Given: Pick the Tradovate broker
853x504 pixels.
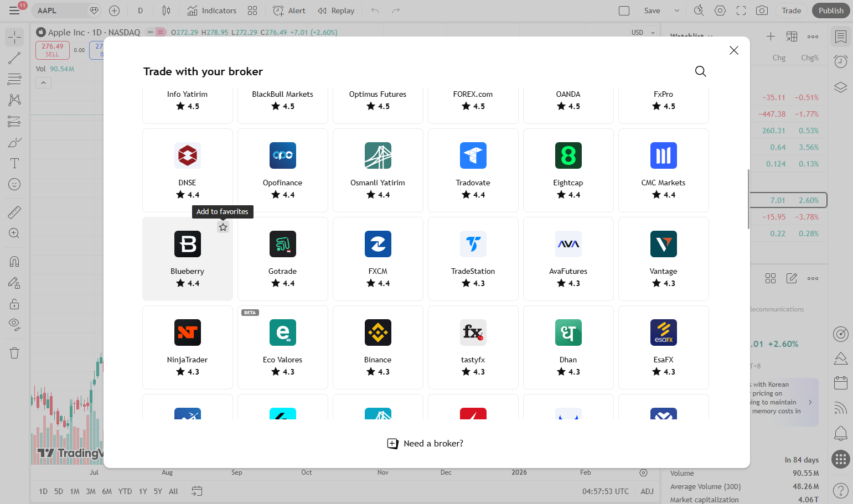Looking at the screenshot, I should click(473, 170).
